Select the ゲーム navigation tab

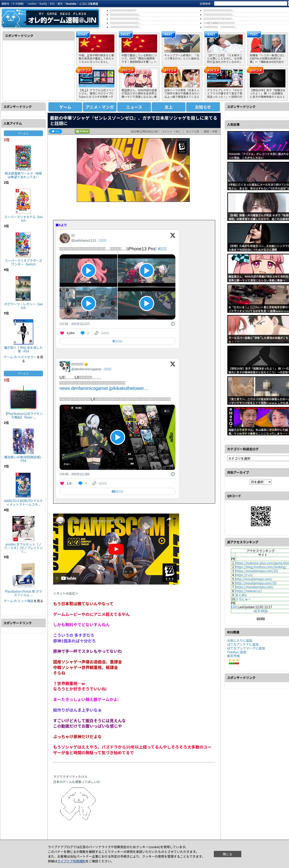click(x=65, y=107)
